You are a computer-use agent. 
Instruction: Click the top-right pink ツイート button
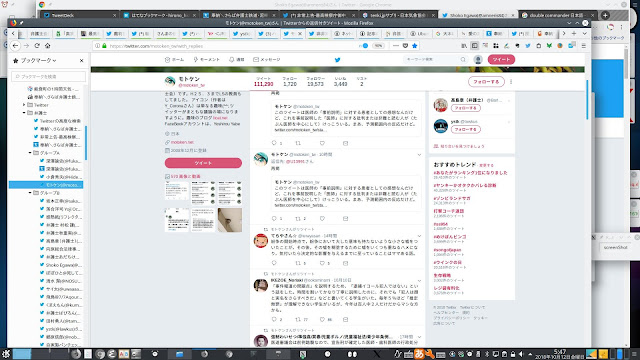501,60
